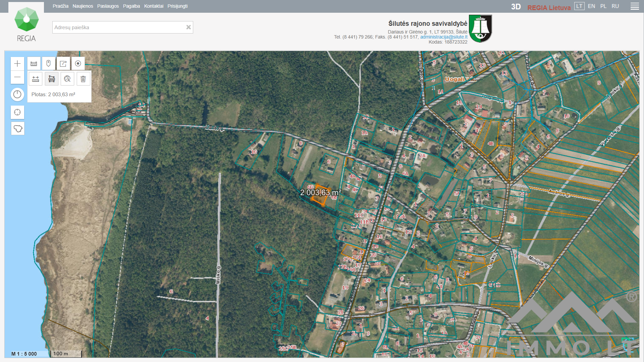The image size is (644, 362).
Task: Select the place marker tool
Action: pos(48,64)
